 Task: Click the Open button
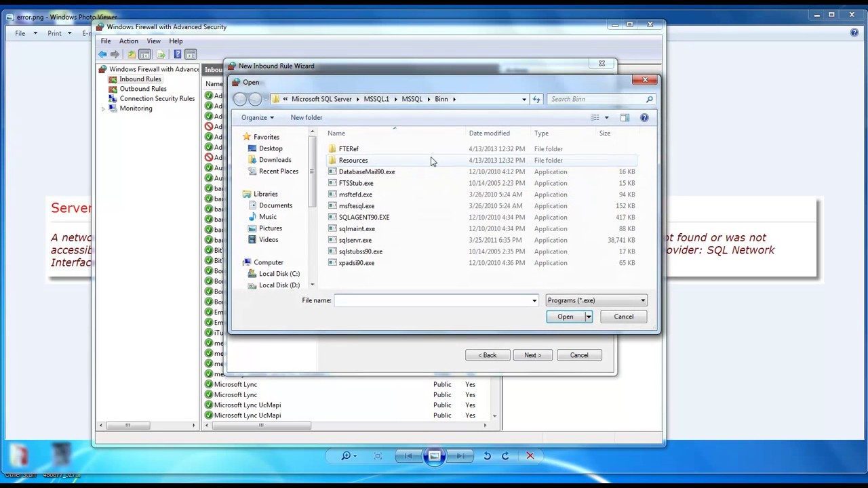565,317
